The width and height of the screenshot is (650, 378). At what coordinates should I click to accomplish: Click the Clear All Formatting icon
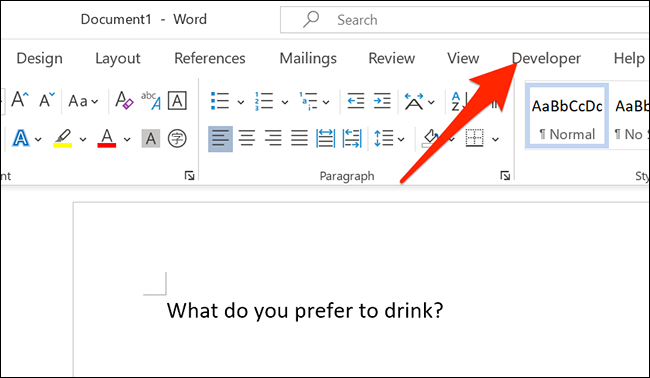(124, 100)
